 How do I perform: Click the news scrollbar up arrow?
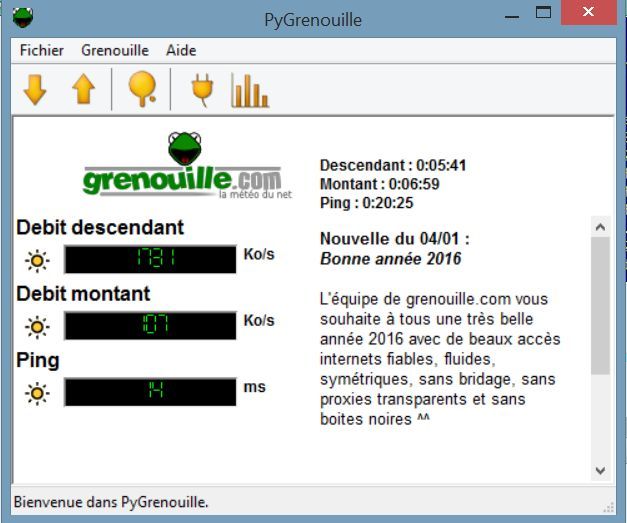600,227
